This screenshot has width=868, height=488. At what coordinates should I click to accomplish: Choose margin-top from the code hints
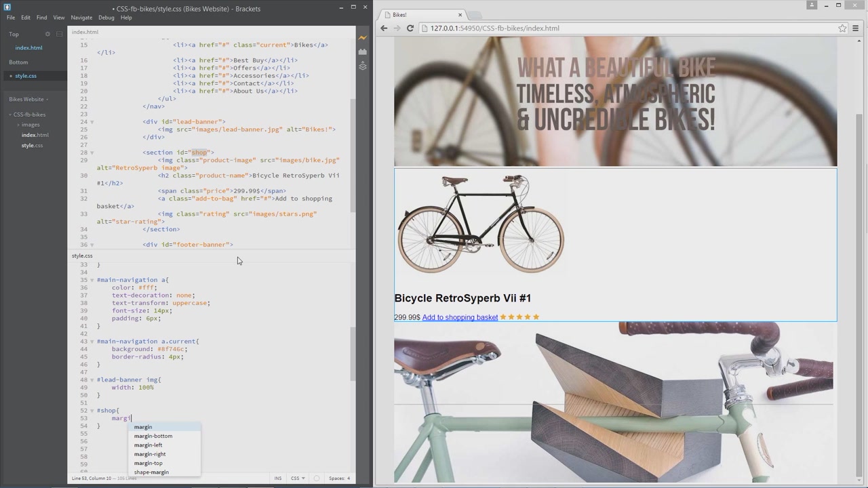[x=164, y=463]
